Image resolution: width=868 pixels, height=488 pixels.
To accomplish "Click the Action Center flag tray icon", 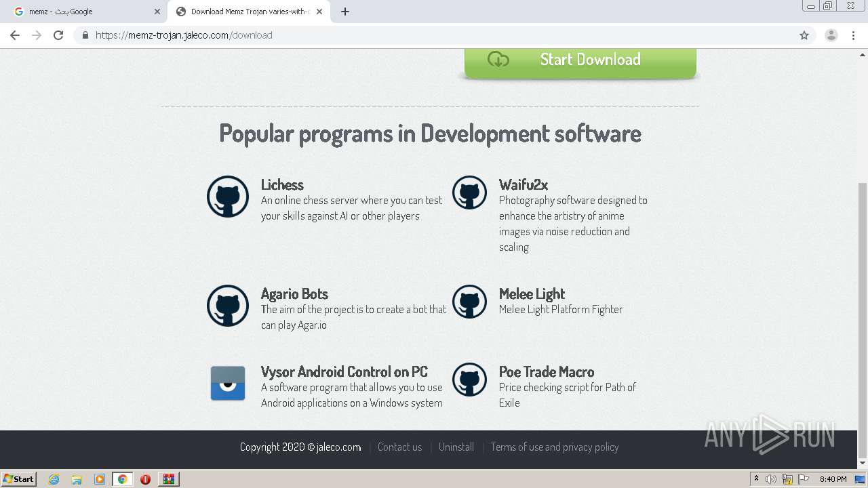I will coord(804,479).
